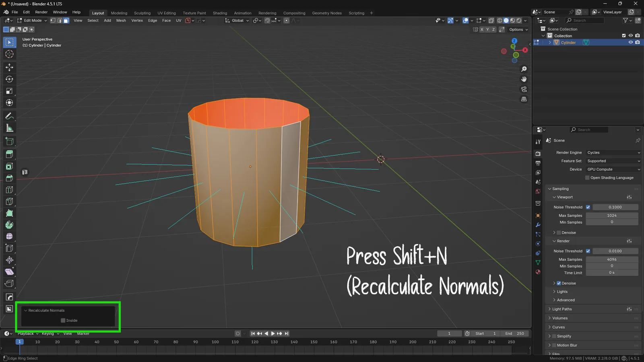This screenshot has height=362, width=644.
Task: Open Global transform orientation dropdown
Action: pyautogui.click(x=237, y=21)
